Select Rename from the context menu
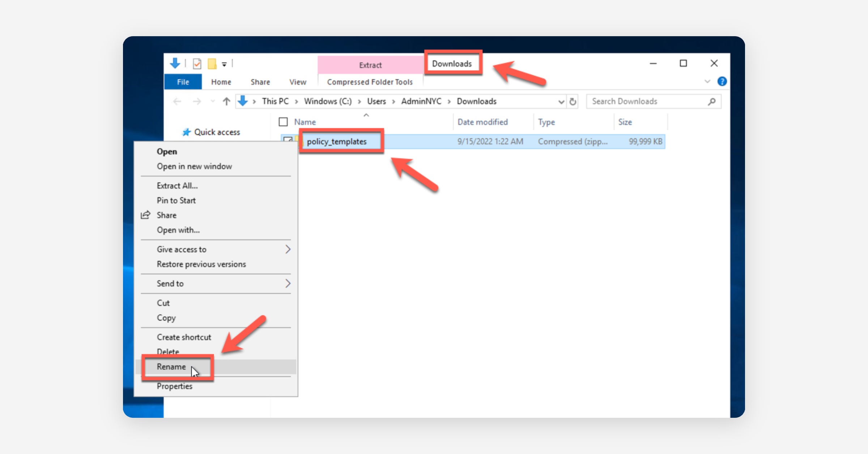Screen dimensions: 868x454 pos(171,367)
